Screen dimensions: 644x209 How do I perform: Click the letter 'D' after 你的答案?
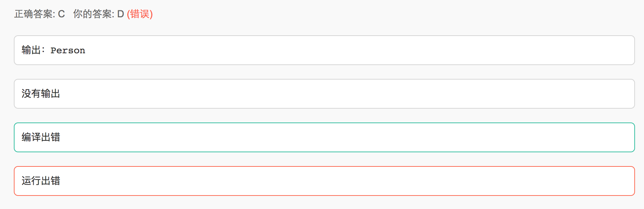click(120, 14)
